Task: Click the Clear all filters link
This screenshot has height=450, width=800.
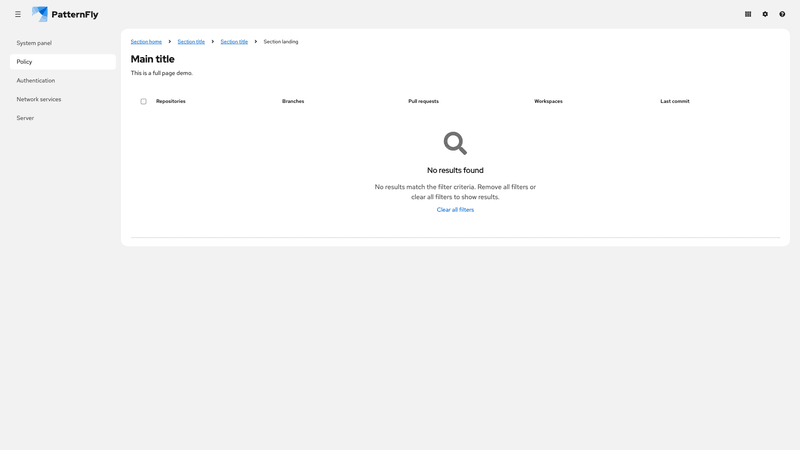Action: tap(455, 210)
